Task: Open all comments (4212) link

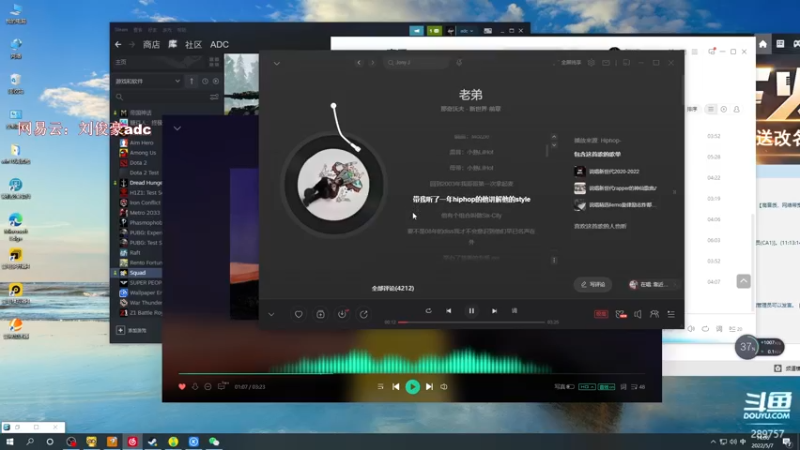Action: (393, 288)
